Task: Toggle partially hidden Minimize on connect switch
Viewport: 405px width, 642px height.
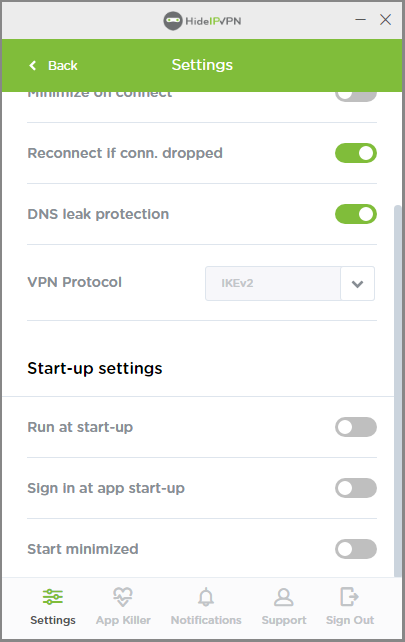Action: pos(356,96)
